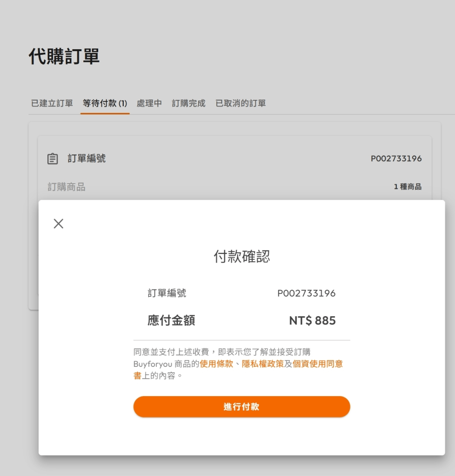Click the 訂單編號 label in the dialog
Image resolution: width=455 pixels, height=476 pixels.
tap(167, 293)
